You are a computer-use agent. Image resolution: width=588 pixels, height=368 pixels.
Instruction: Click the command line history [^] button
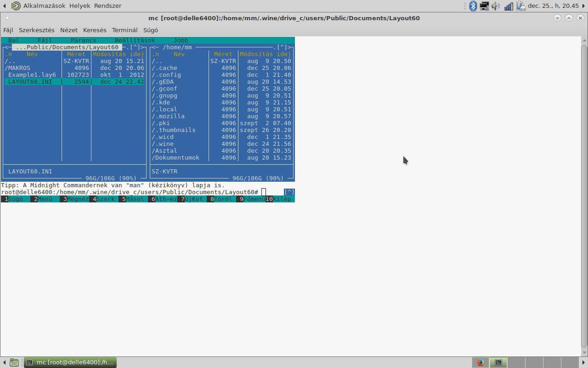[x=289, y=192]
